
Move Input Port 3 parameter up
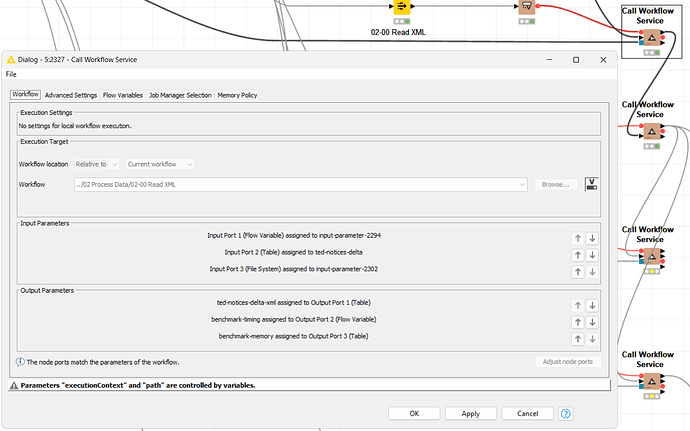tap(577, 271)
